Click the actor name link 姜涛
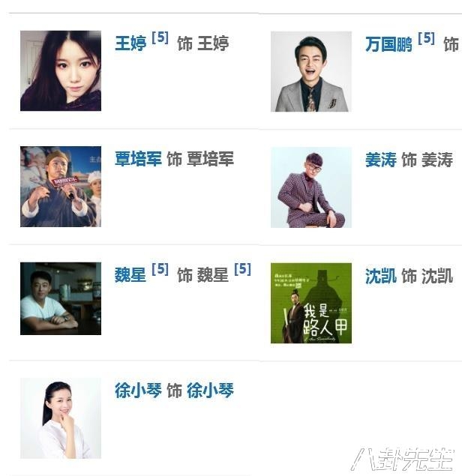 (381, 160)
